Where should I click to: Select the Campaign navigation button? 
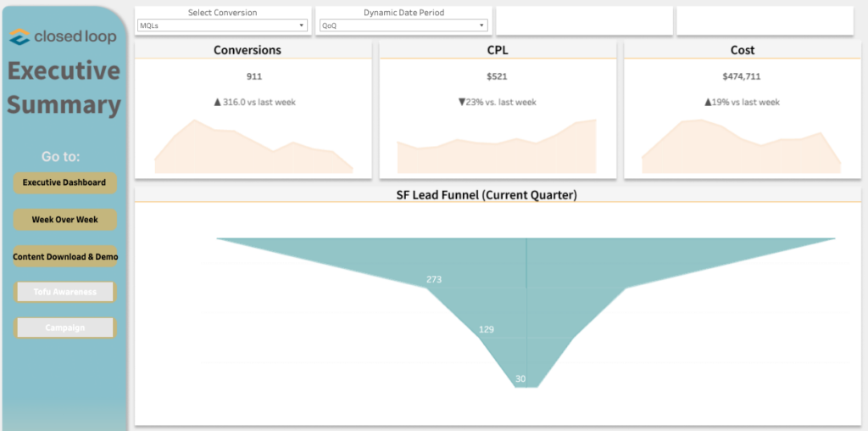coord(64,327)
